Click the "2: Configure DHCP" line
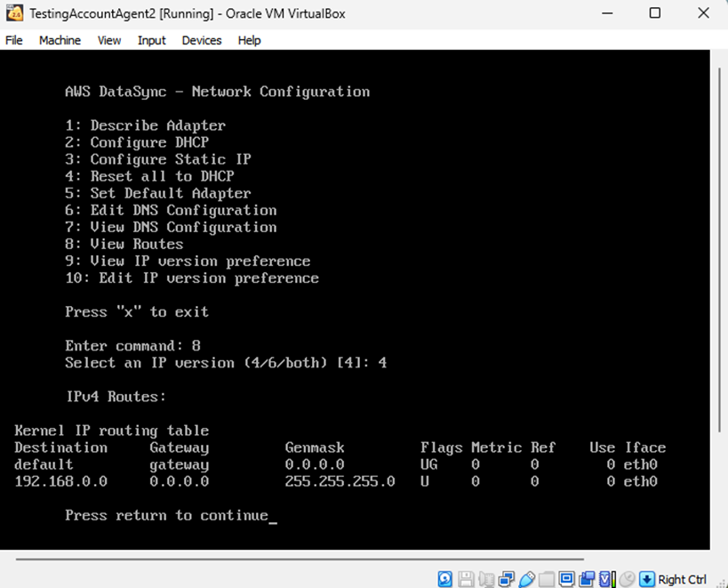 click(x=137, y=142)
